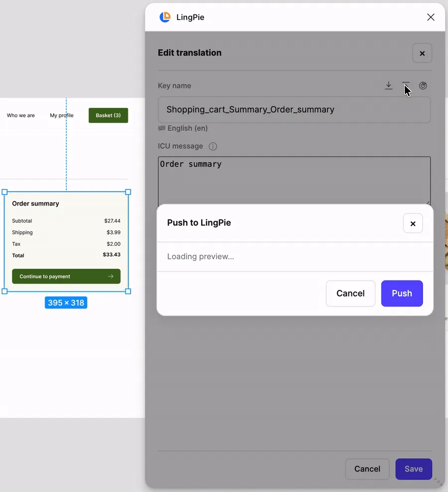Select the Order summary heading text
Viewport: 448px width, 492px height.
click(x=35, y=203)
